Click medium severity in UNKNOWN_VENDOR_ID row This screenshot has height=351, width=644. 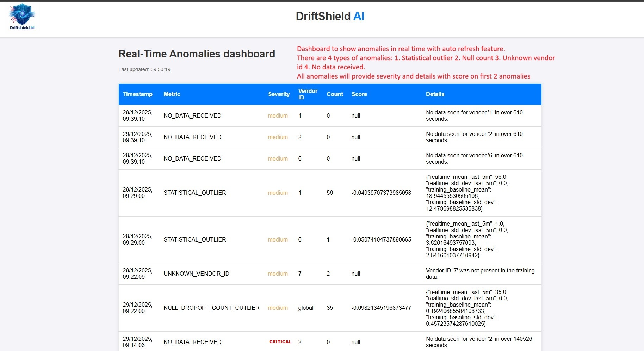(278, 274)
